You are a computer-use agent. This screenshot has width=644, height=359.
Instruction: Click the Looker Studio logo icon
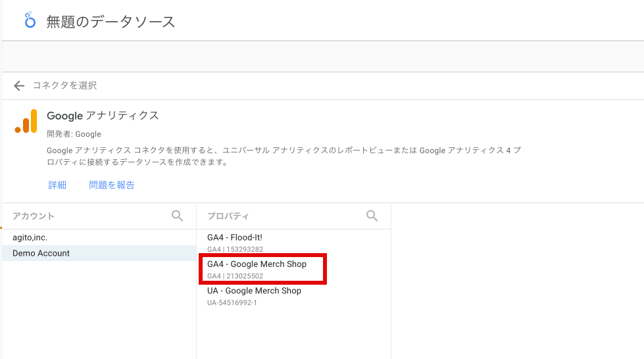click(30, 20)
